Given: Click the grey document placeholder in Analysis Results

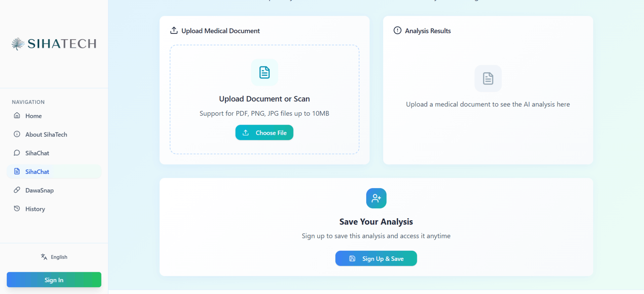Looking at the screenshot, I should point(488,78).
